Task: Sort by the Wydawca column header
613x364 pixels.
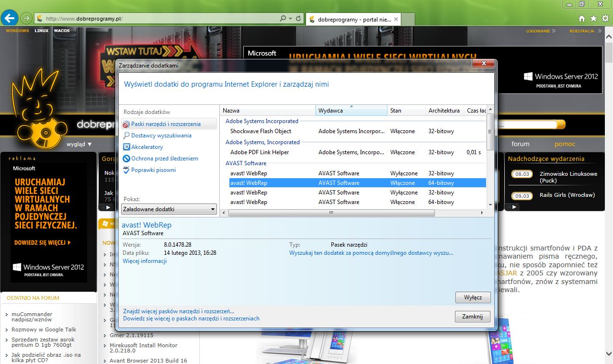Action: pos(351,111)
